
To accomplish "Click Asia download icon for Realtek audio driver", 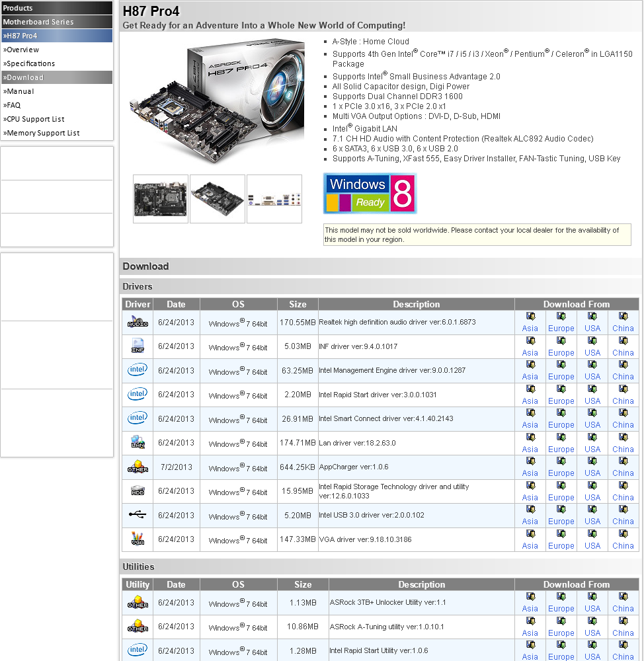I will (530, 316).
